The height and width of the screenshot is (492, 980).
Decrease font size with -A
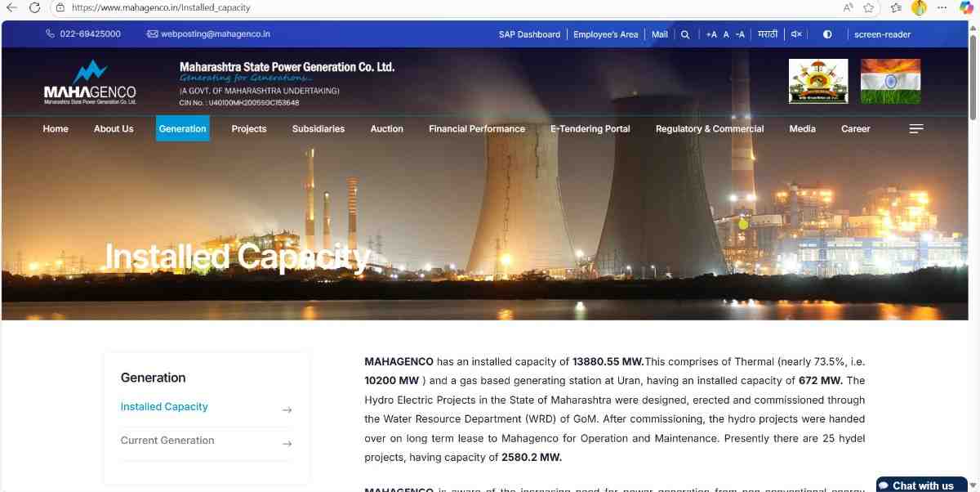(740, 34)
